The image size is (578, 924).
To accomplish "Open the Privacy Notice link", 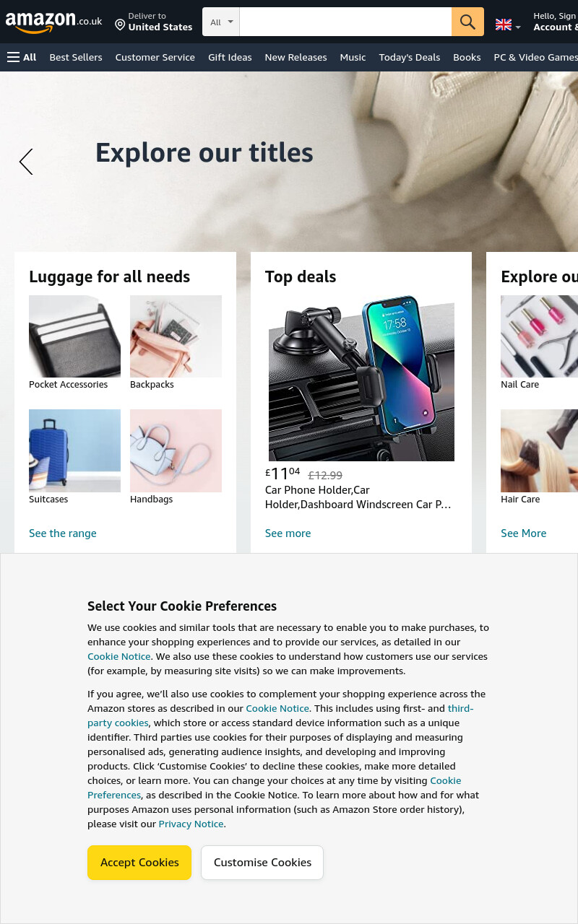I will coord(191,824).
